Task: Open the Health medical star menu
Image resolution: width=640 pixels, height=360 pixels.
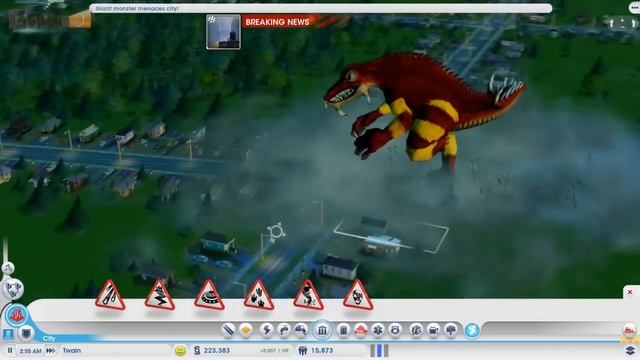Action: [x=378, y=330]
